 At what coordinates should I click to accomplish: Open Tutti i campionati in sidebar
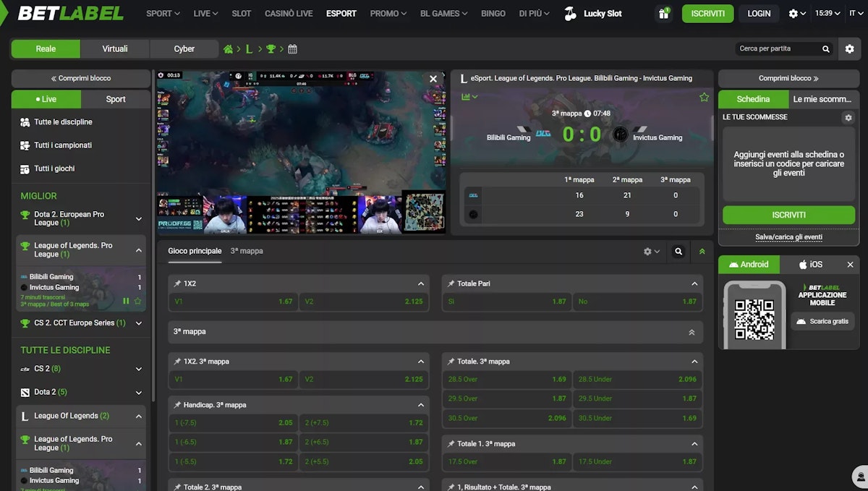(x=82, y=145)
